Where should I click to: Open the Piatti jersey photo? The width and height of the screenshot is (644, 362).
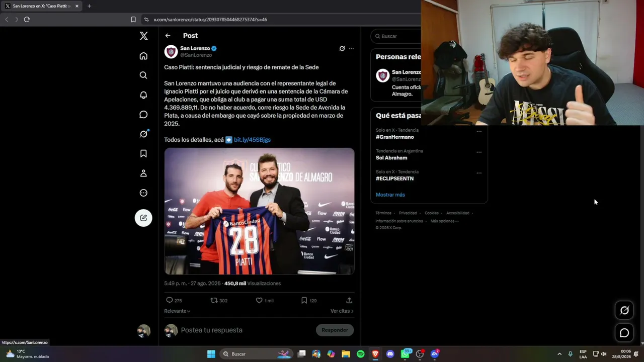(x=260, y=211)
